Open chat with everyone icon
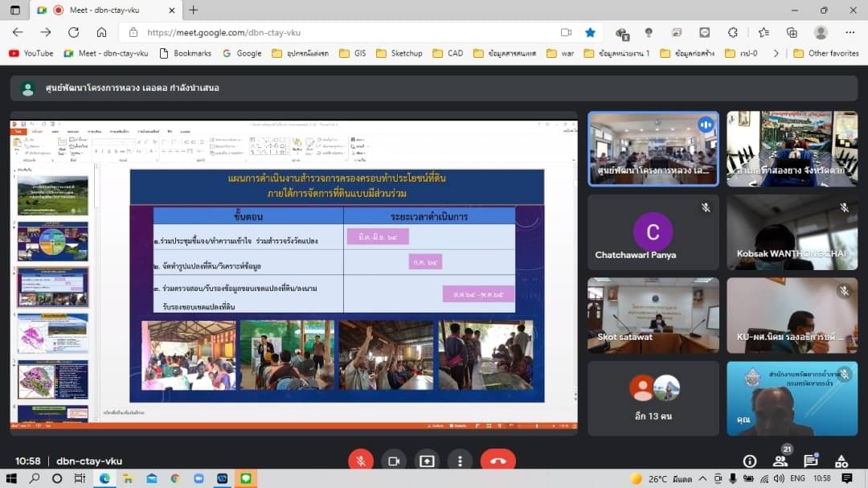Image resolution: width=868 pixels, height=488 pixels. click(810, 461)
